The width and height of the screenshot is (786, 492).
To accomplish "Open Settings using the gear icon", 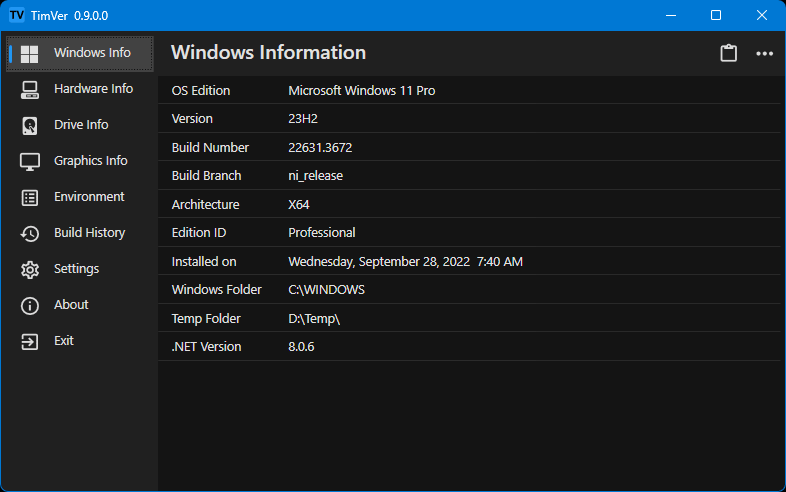I will pyautogui.click(x=30, y=269).
